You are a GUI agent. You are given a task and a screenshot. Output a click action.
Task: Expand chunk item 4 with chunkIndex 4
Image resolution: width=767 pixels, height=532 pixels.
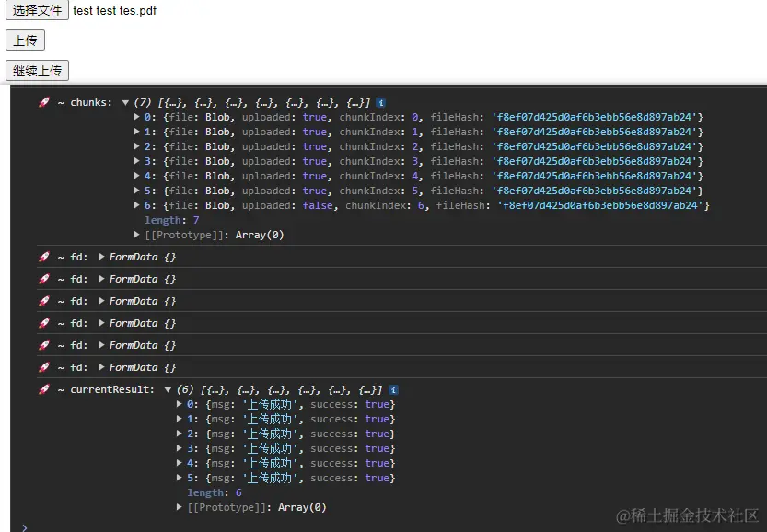[137, 176]
